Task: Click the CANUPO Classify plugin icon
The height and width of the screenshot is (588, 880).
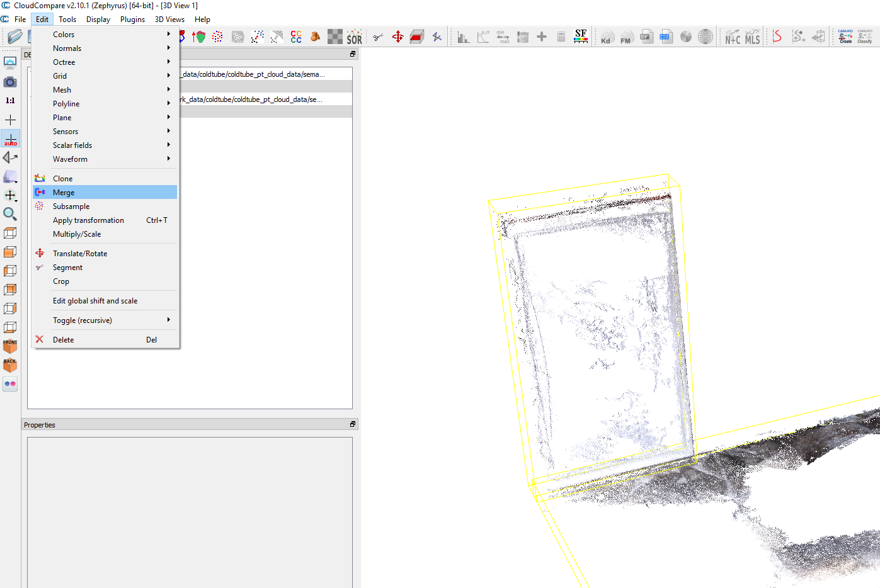Action: click(865, 37)
